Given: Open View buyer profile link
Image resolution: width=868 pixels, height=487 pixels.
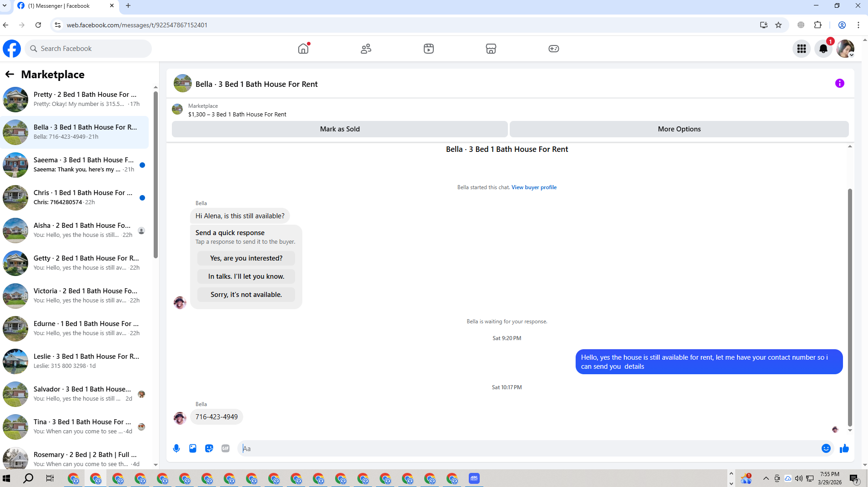Looking at the screenshot, I should [x=534, y=187].
